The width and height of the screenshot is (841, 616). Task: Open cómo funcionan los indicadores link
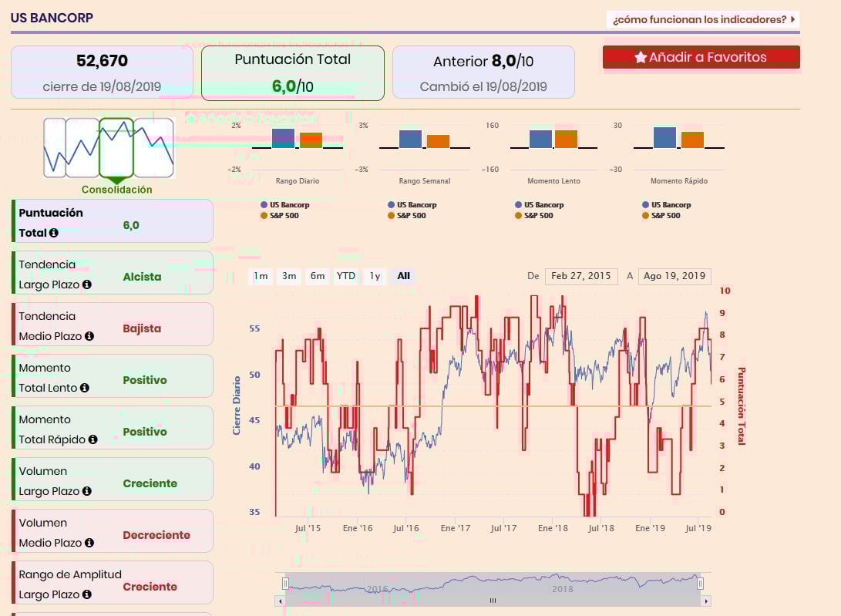pos(703,19)
